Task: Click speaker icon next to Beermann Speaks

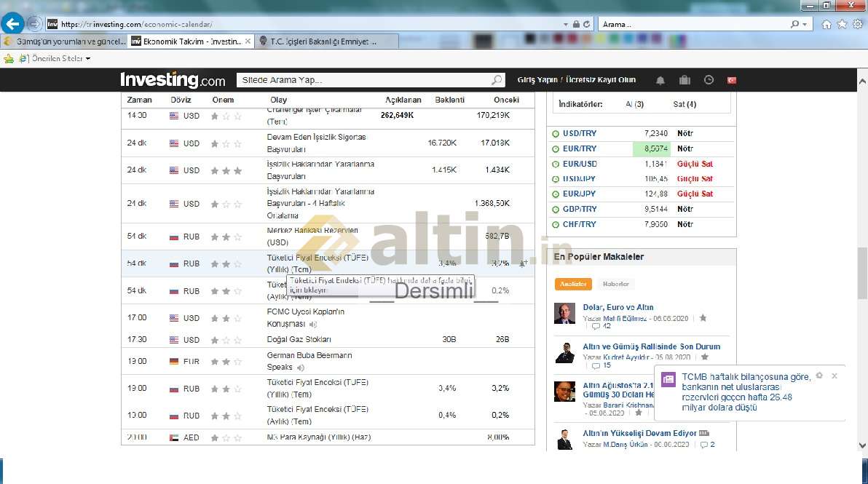Action: 301,368
